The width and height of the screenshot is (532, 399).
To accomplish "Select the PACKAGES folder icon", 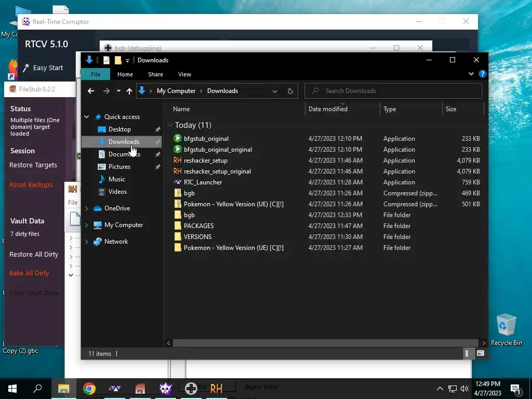I will 178,225.
